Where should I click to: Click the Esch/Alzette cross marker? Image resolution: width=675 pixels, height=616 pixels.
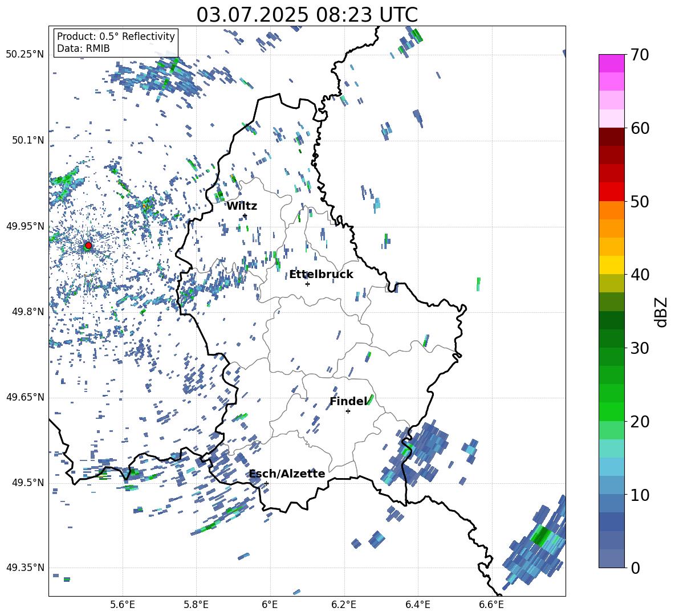tap(266, 483)
